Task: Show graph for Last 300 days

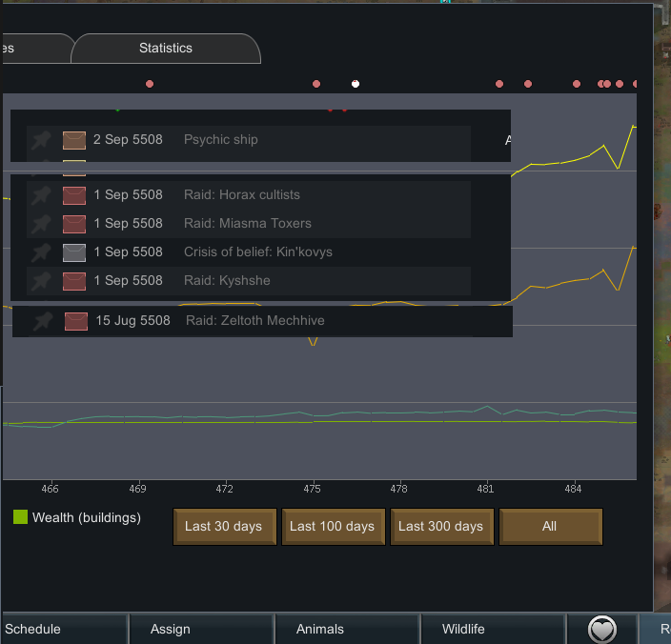Action: click(441, 527)
